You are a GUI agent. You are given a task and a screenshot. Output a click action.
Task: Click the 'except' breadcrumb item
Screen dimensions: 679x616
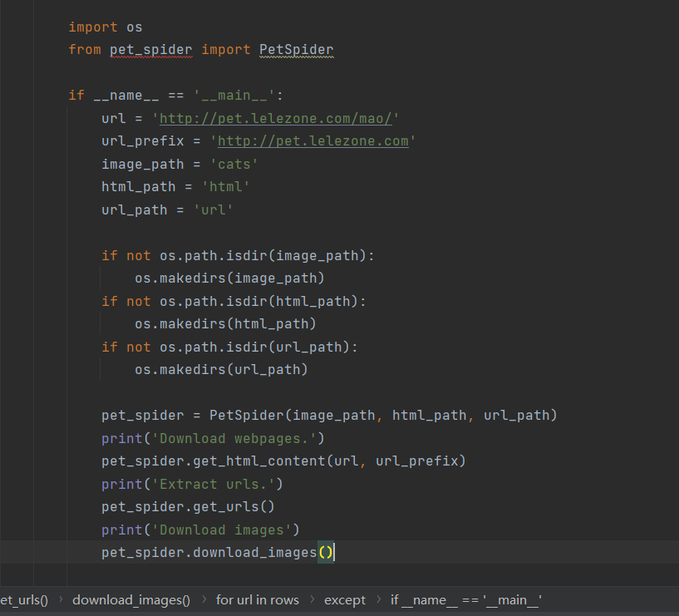click(x=344, y=599)
